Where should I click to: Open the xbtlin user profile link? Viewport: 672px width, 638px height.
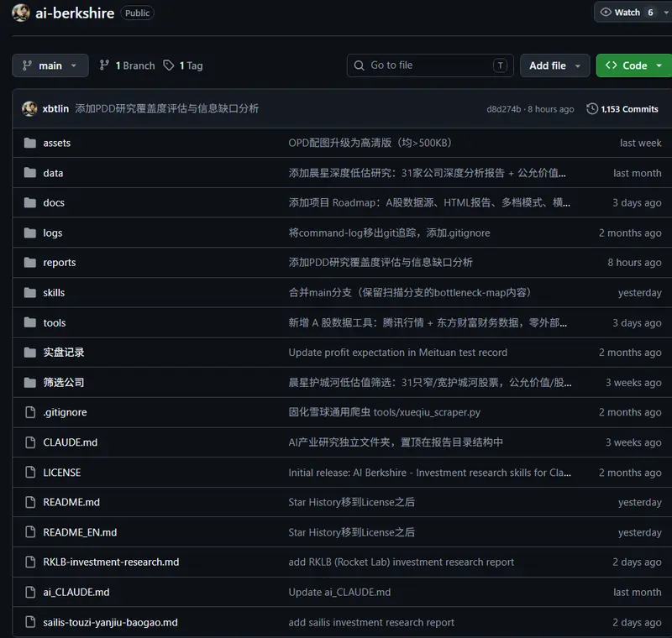click(x=55, y=109)
